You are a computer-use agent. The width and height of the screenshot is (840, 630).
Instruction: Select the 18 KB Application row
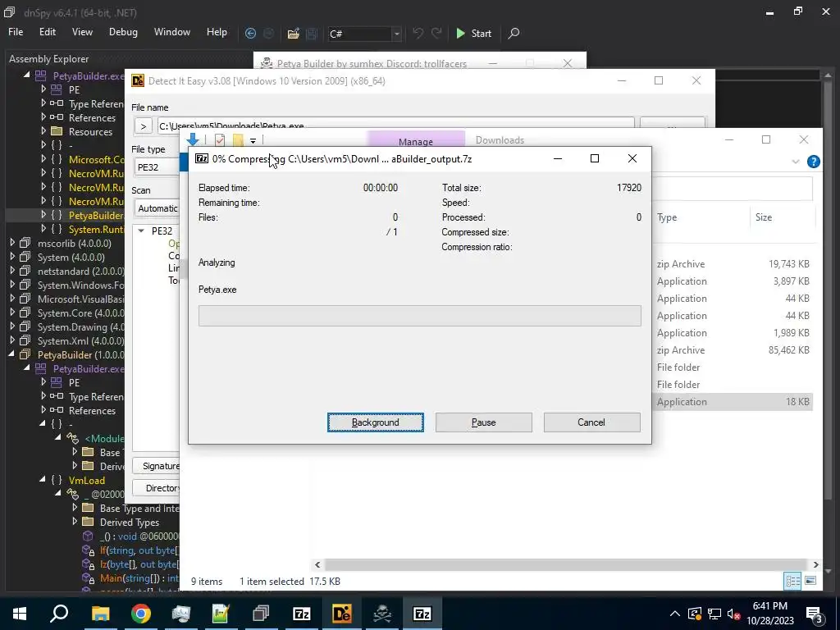pyautogui.click(x=733, y=402)
